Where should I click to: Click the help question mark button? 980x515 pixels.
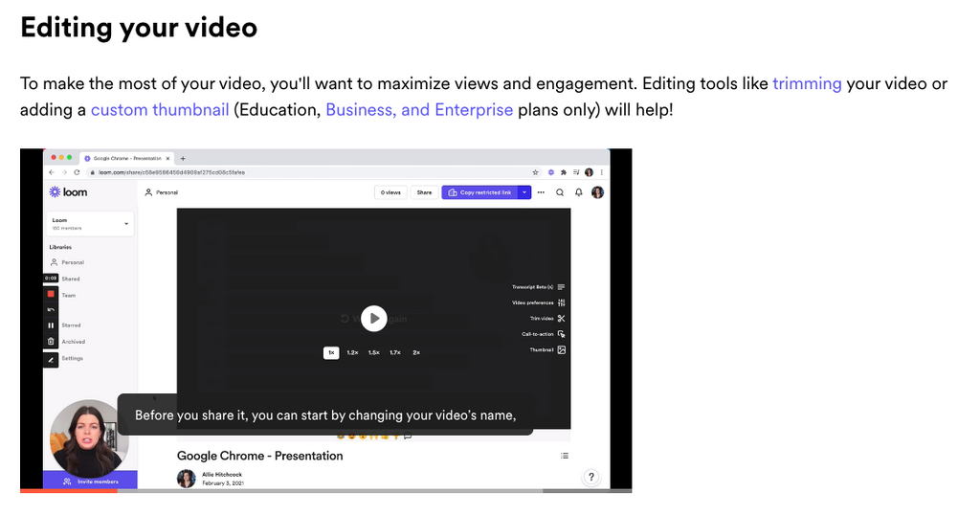pos(591,477)
